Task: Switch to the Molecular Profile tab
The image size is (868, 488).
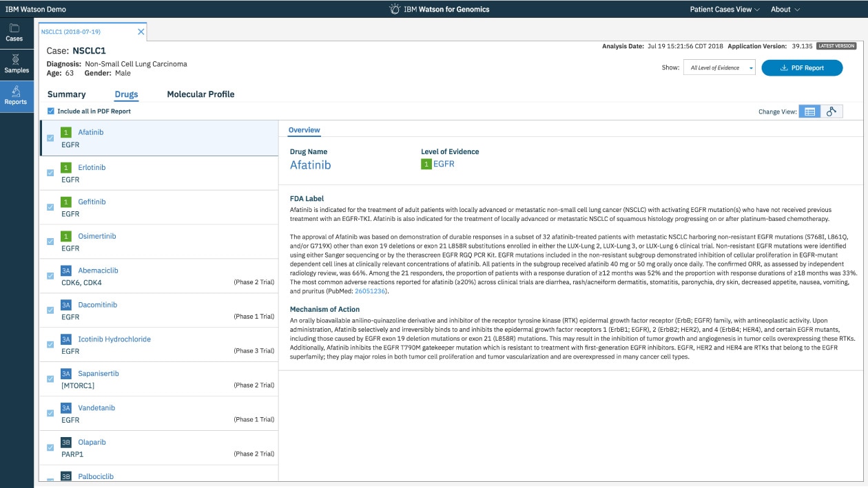Action: click(x=200, y=94)
